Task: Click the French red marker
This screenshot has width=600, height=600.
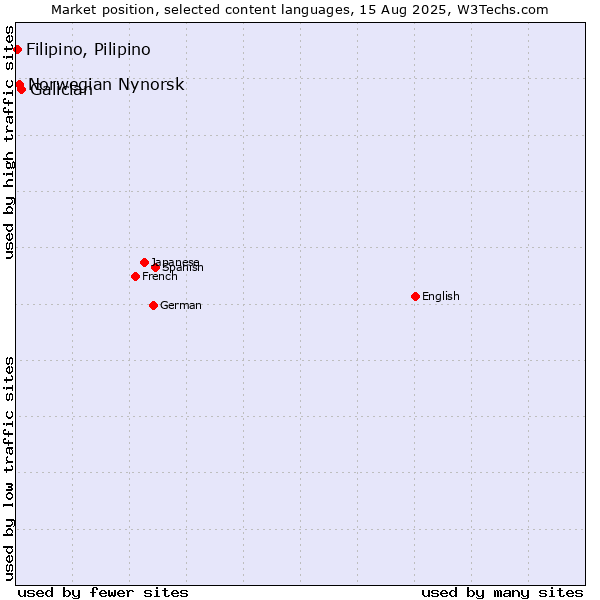Action: [135, 277]
